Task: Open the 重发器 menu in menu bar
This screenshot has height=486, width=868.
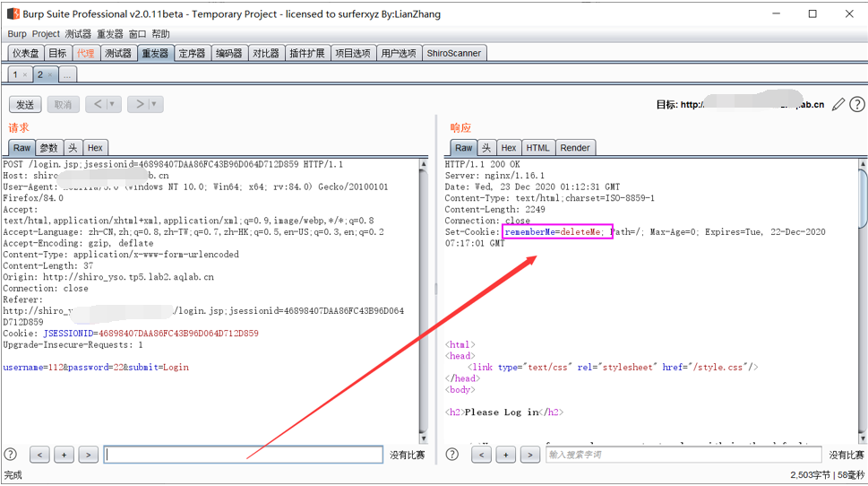Action: click(110, 34)
